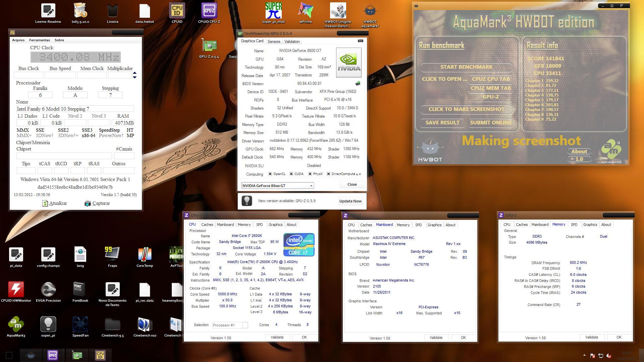The width and height of the screenshot is (644, 362).
Task: Open the pi_data desktop file
Action: (16, 257)
